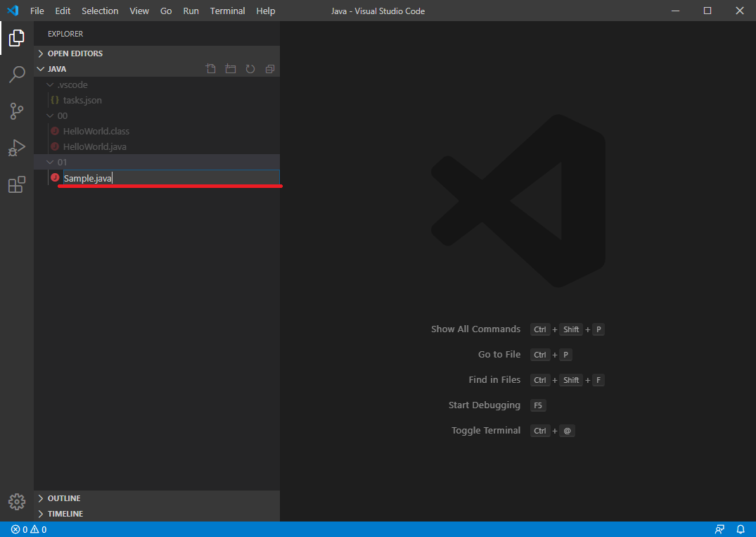Open the Run and Debug view
This screenshot has height=537, width=756.
coord(17,148)
